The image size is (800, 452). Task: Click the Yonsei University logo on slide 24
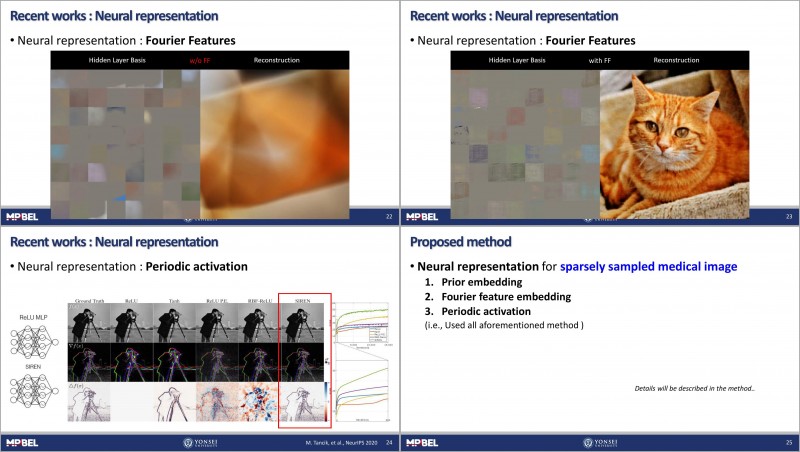coord(200,443)
